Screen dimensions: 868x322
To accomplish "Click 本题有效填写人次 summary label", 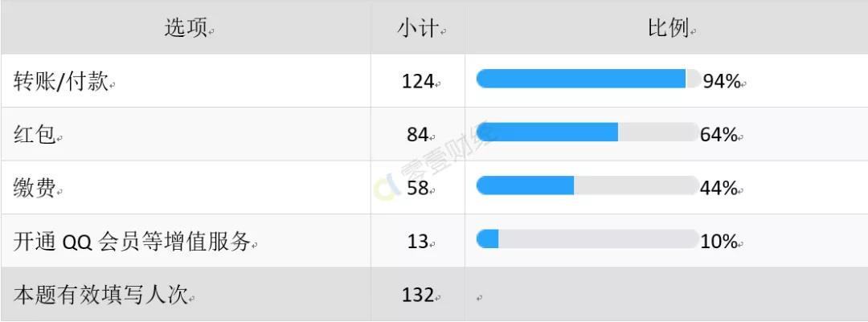I will click(100, 295).
